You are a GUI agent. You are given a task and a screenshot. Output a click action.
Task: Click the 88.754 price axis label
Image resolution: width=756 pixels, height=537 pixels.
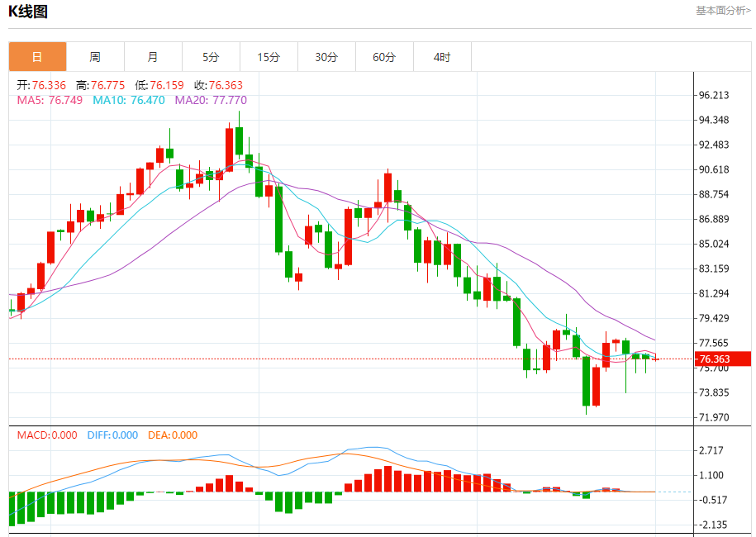pos(714,194)
